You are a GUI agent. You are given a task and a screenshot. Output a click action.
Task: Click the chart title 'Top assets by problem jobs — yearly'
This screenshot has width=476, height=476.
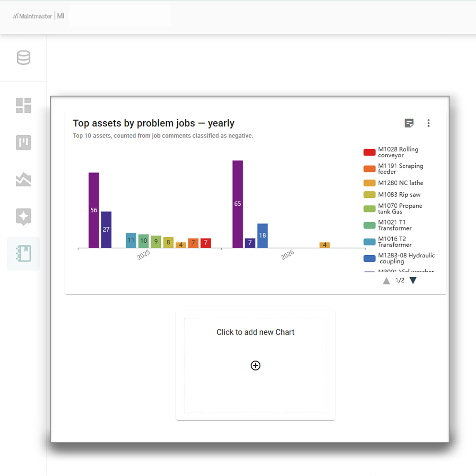(153, 123)
